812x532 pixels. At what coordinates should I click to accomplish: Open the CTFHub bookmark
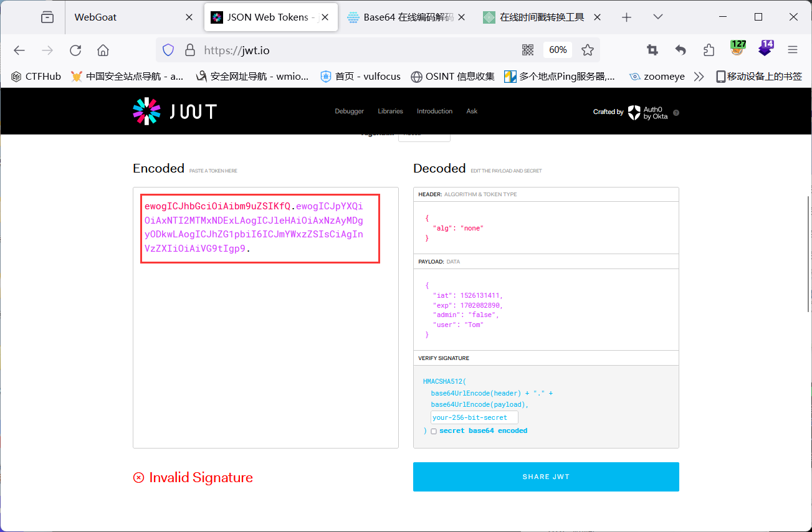(x=36, y=77)
